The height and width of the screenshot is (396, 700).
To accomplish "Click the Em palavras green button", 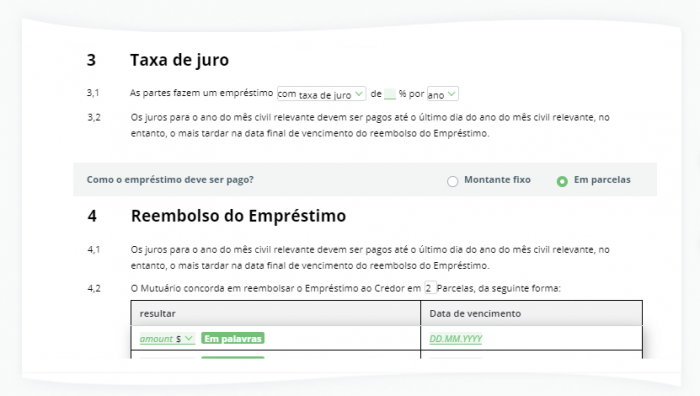I will pyautogui.click(x=233, y=338).
